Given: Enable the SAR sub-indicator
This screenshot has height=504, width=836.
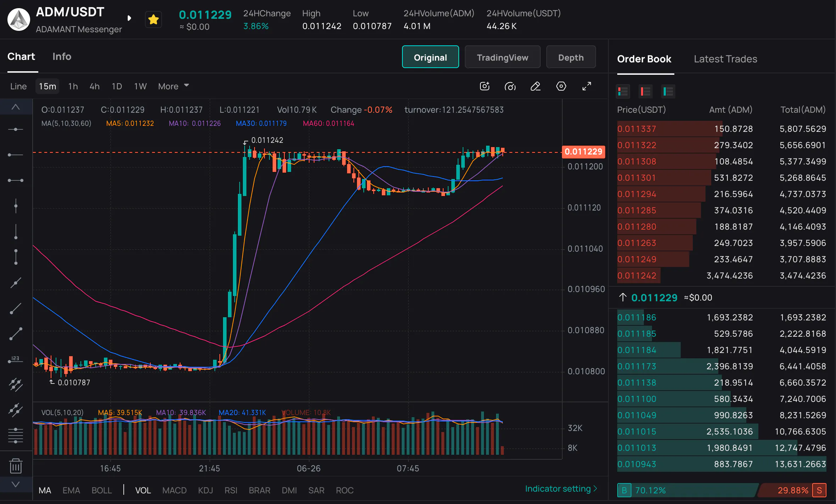Looking at the screenshot, I should [316, 490].
